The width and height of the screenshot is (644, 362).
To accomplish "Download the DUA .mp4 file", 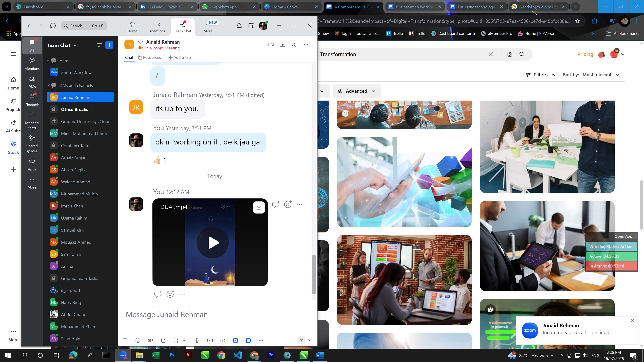I will pos(259,207).
